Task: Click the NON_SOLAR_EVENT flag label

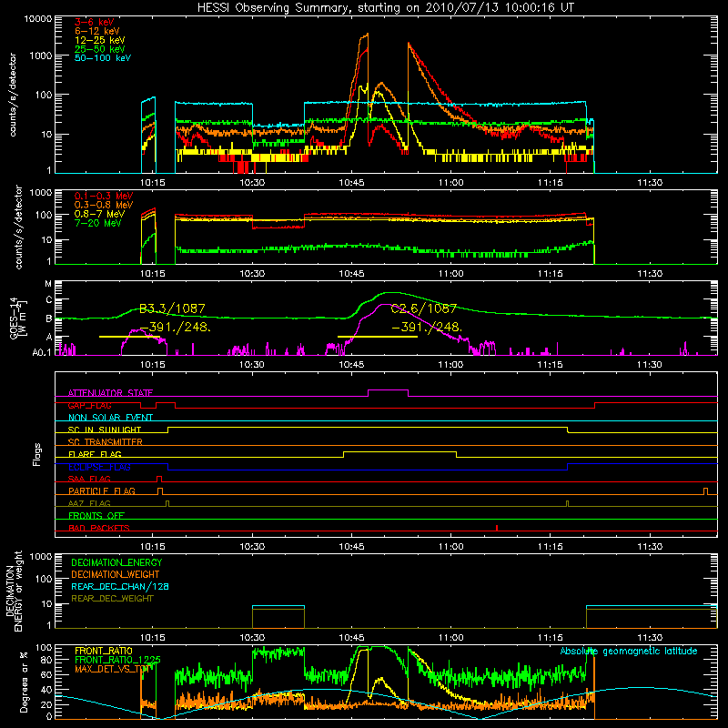Action: tap(110, 418)
